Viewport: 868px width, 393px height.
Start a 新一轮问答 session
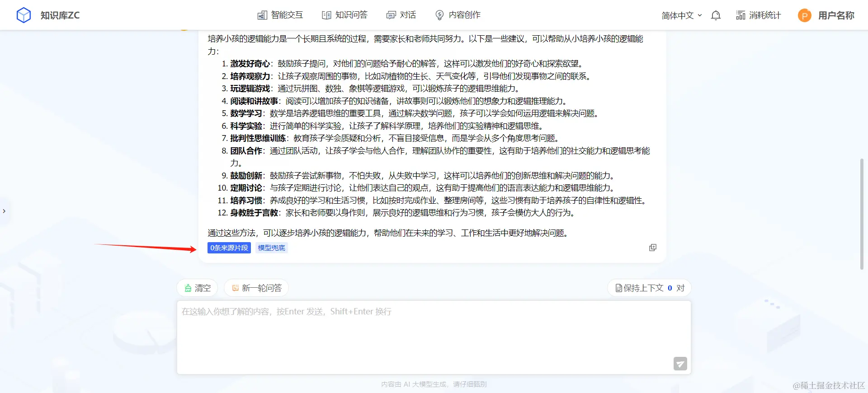pyautogui.click(x=256, y=288)
